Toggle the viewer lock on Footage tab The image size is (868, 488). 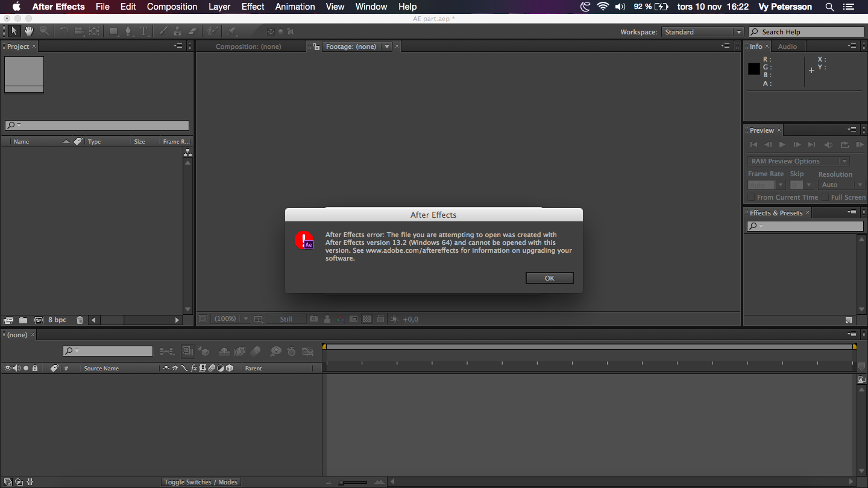point(316,46)
